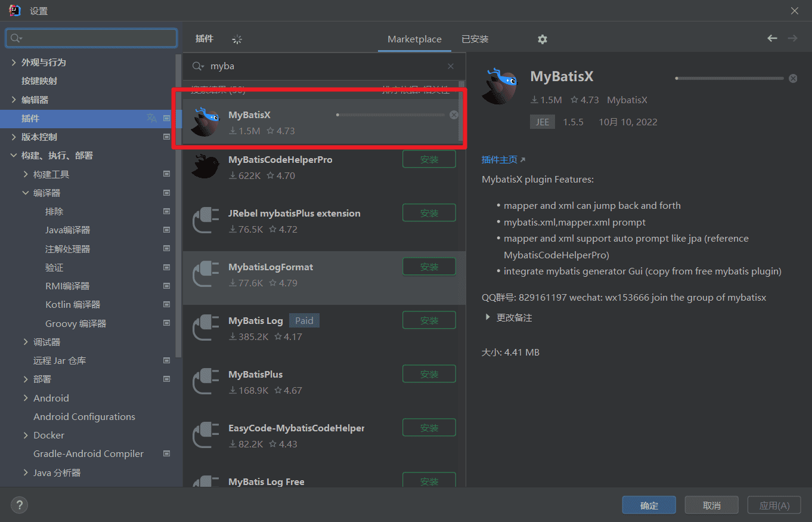Expand the Docker node
Screen dimensions: 812x522
coord(26,435)
